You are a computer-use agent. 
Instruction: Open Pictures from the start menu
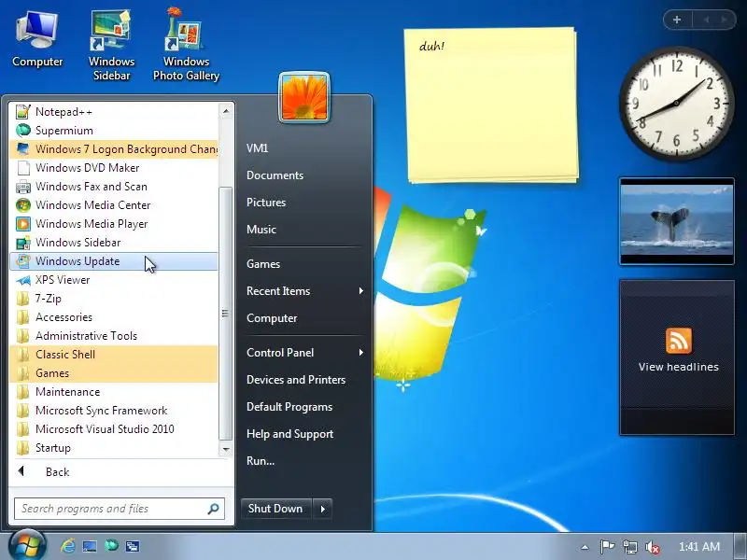pyautogui.click(x=266, y=203)
